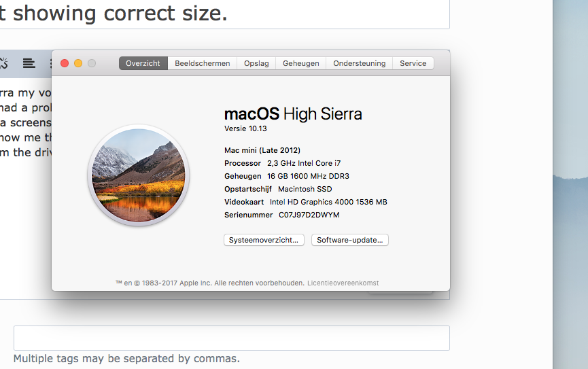The width and height of the screenshot is (588, 369).
Task: Click the bulleted list icon at the window edge
Action: coord(50,63)
